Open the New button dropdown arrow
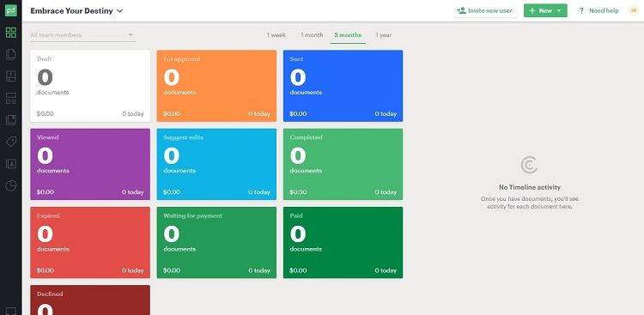 pyautogui.click(x=559, y=10)
